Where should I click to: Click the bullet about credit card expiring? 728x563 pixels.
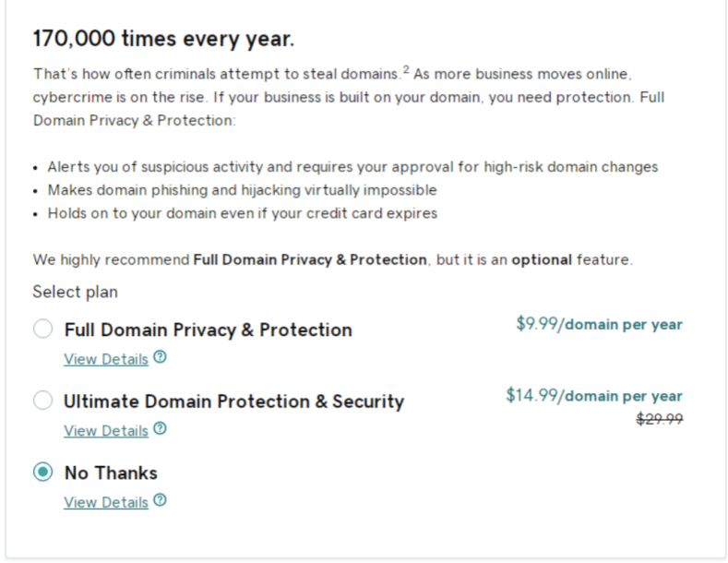[242, 213]
